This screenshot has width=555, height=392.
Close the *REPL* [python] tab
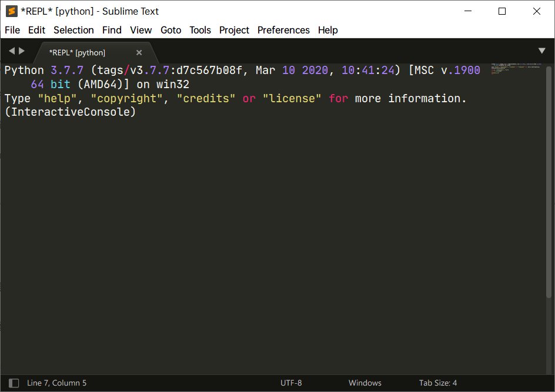[139, 52]
